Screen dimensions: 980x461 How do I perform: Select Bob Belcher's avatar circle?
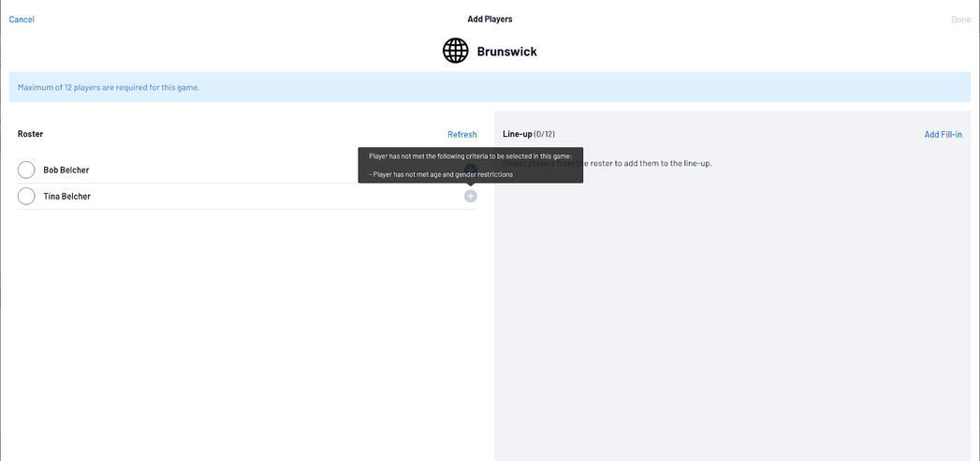(x=26, y=170)
